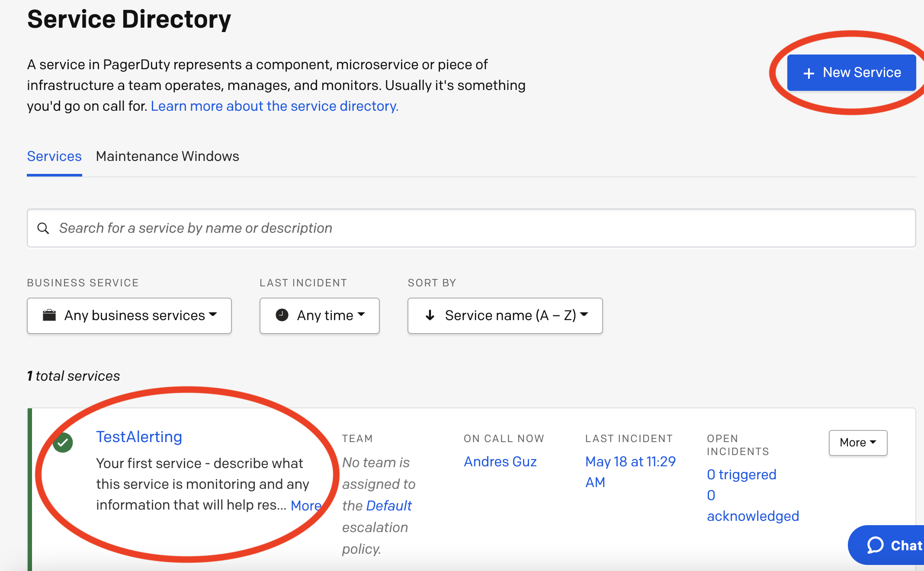924x571 pixels.
Task: View 0 triggered open incidents
Action: click(x=741, y=475)
